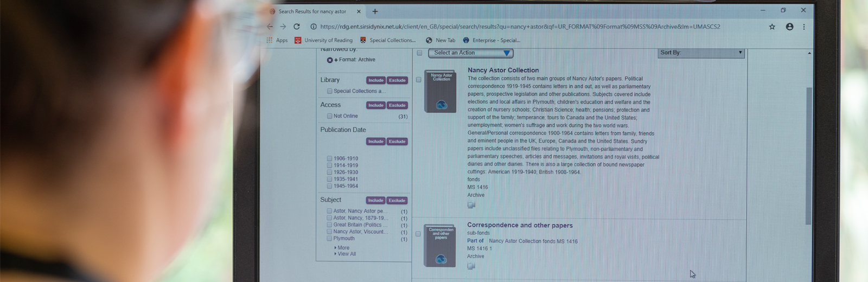This screenshot has width=868, height=282.
Task: Tick the Correspondence and other papers checkbox
Action: 418,234
